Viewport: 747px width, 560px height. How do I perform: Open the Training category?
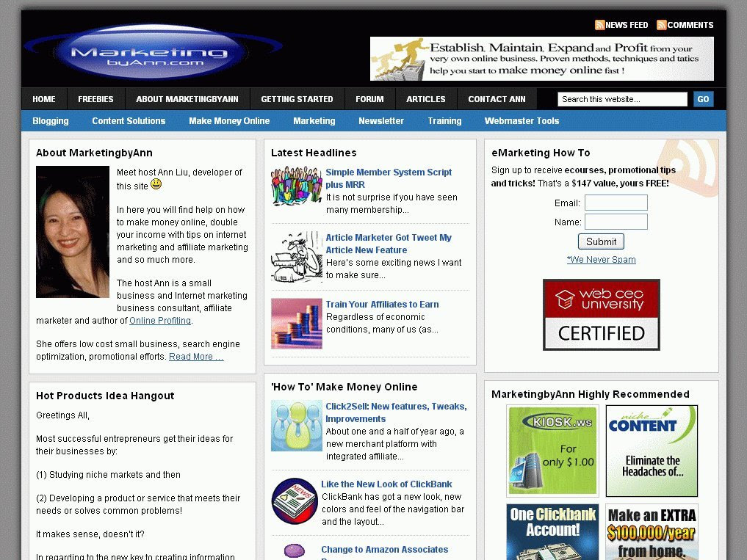point(444,121)
